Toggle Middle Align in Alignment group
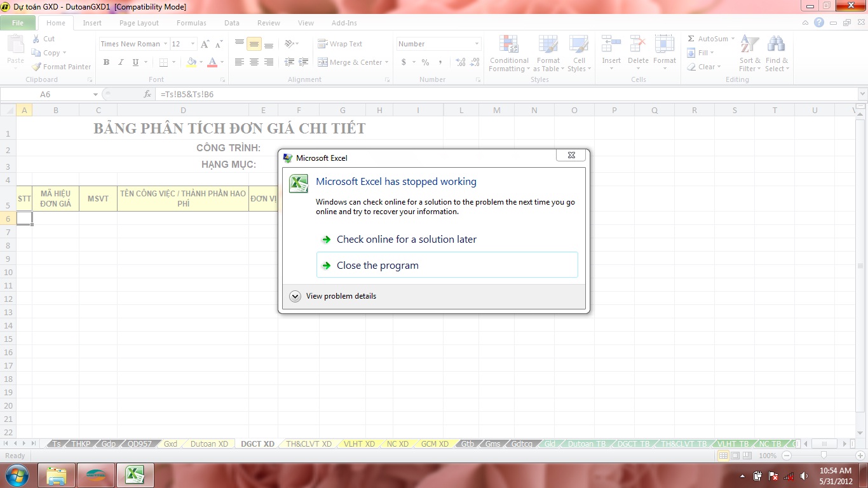This screenshot has width=868, height=488. pos(254,44)
